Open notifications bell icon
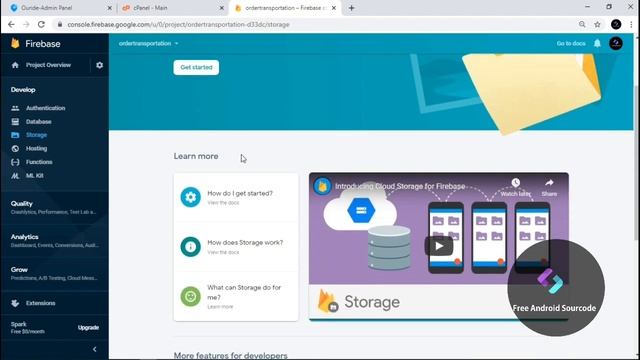640x360 pixels. pos(597,43)
